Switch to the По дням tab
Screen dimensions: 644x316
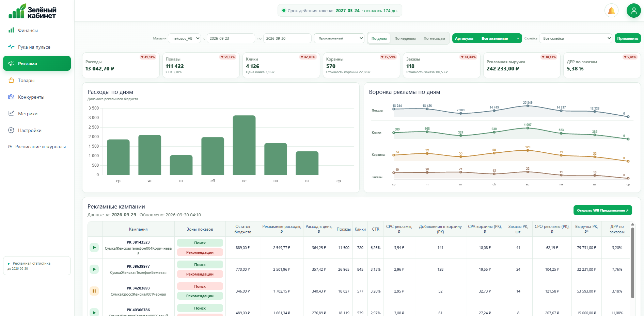click(379, 38)
